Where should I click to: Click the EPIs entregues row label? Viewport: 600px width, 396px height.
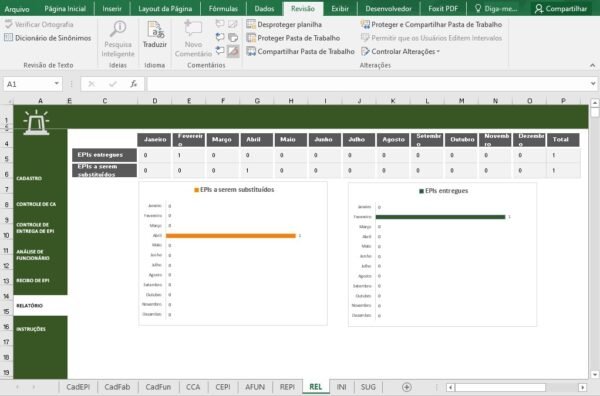104,155
